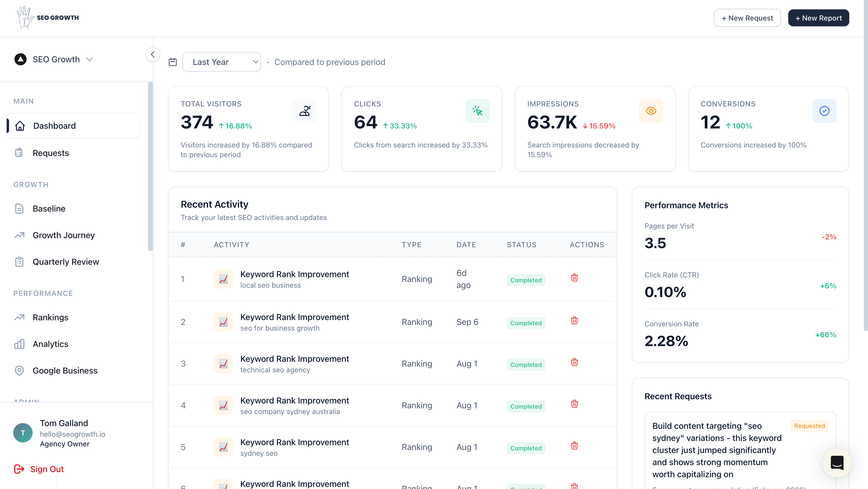The width and height of the screenshot is (868, 489).
Task: Open the Baseline section
Action: [73, 209]
